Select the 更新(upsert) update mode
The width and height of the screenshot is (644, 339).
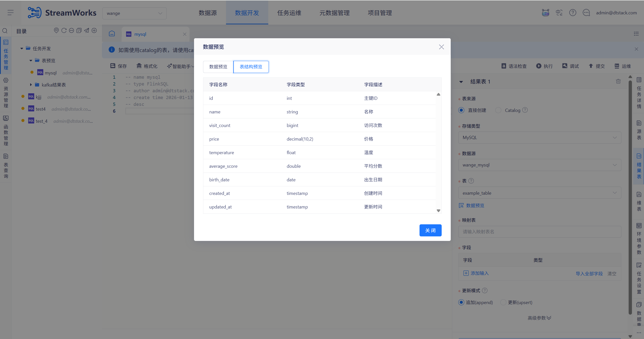[503, 302]
